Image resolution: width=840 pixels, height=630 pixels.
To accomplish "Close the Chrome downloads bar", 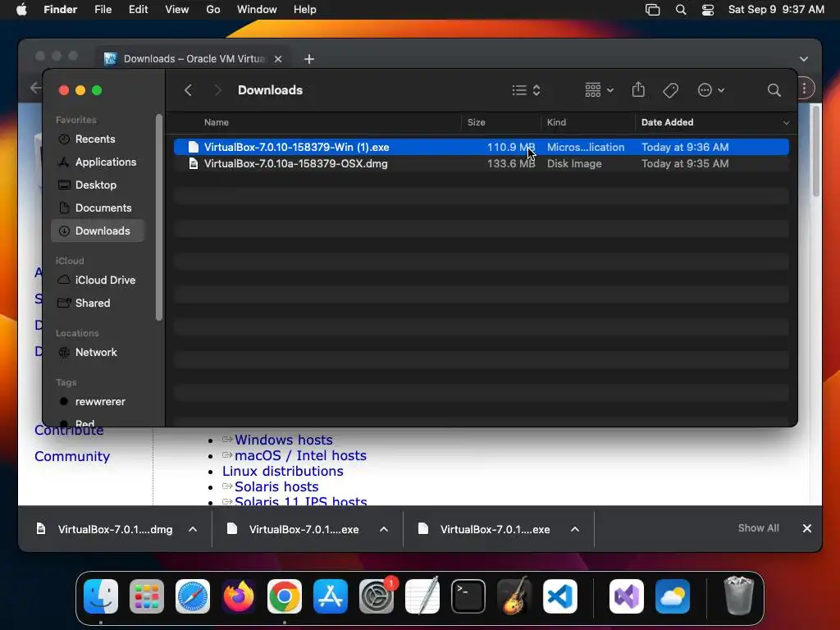I will (x=807, y=528).
